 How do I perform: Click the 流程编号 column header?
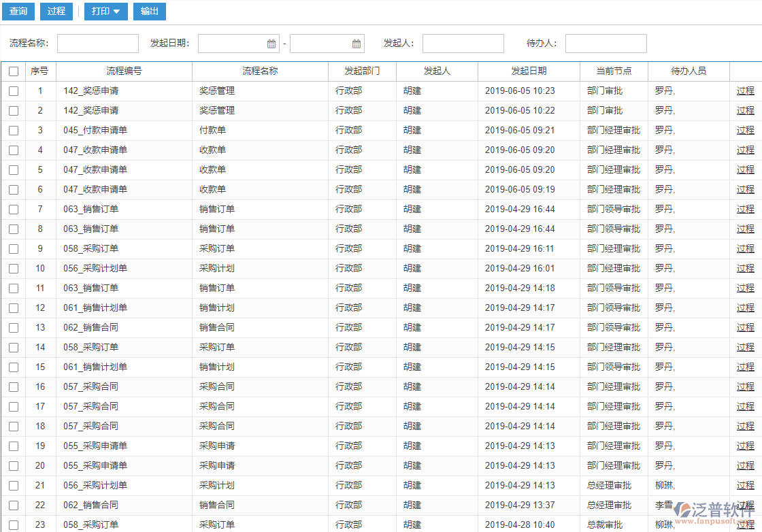tap(124, 71)
